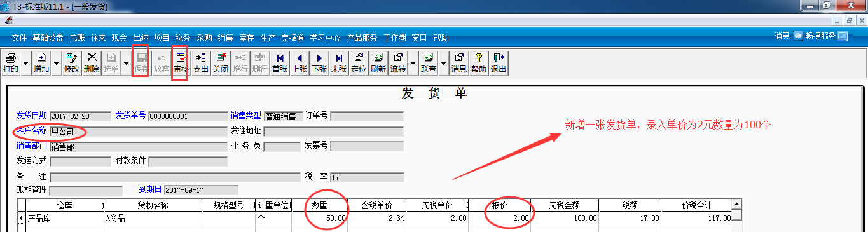The image size is (868, 232).
Task: Click the 打印 print icon
Action: click(x=11, y=62)
